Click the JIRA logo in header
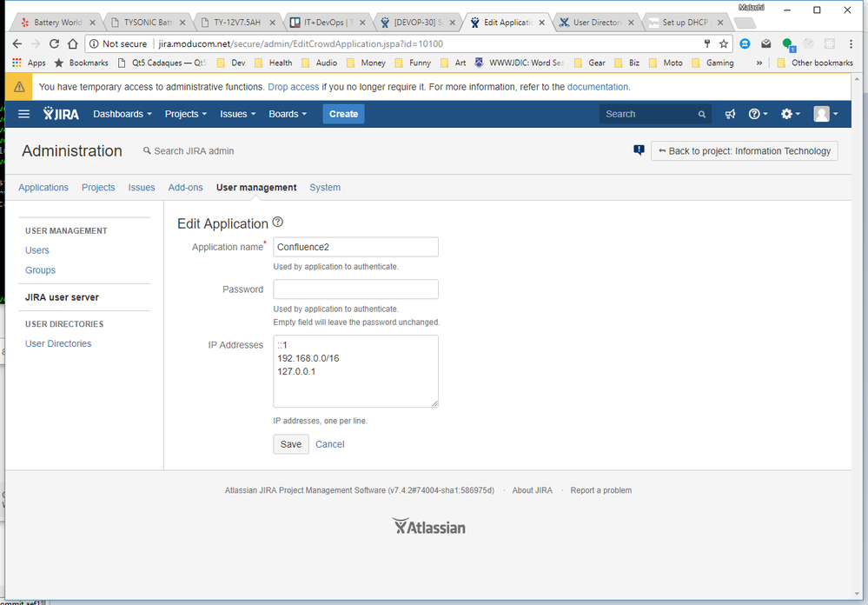The height and width of the screenshot is (605, 868). [x=61, y=114]
